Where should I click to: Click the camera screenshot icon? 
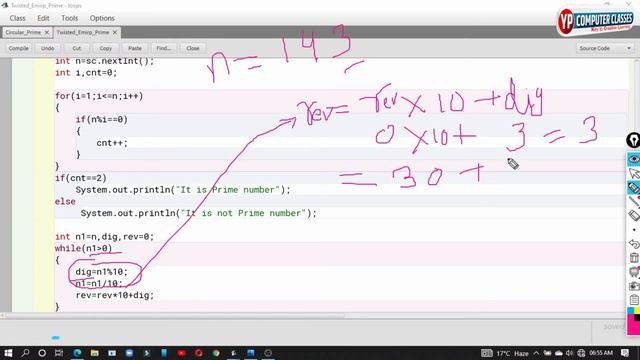point(634,286)
